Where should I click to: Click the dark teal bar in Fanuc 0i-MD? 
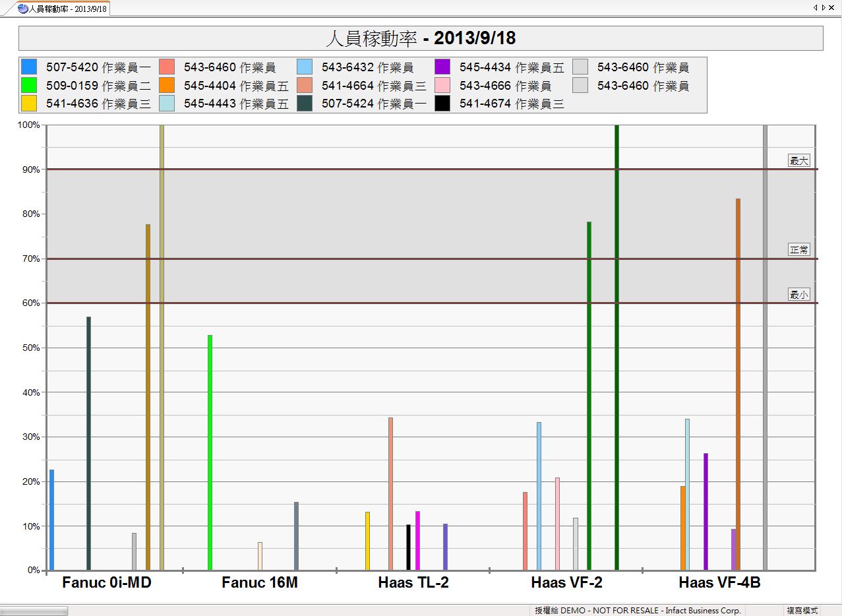(88, 443)
